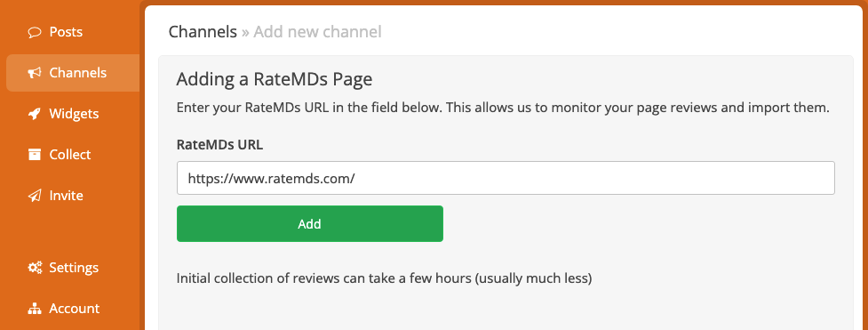Click the Channels megaphone icon
This screenshot has height=330, width=868.
35,73
